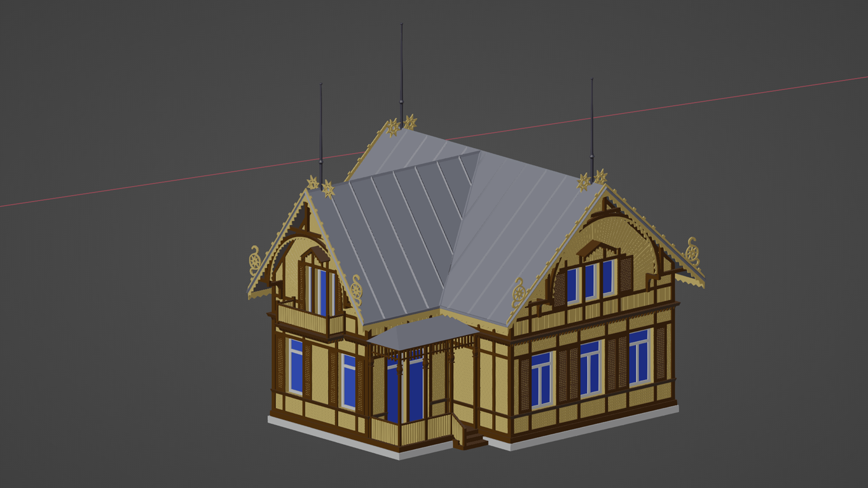Viewport: 868px width, 488px height.
Task: Click the scroll ornament on the far left eave
Action: [x=254, y=260]
